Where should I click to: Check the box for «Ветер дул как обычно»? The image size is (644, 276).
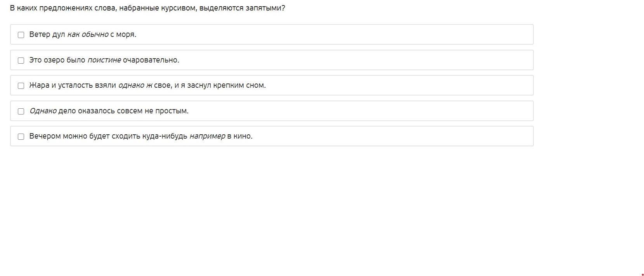(x=21, y=35)
